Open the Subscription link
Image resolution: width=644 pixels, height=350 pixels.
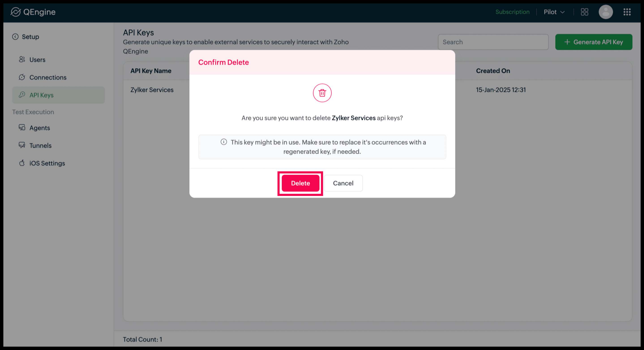[x=513, y=12]
